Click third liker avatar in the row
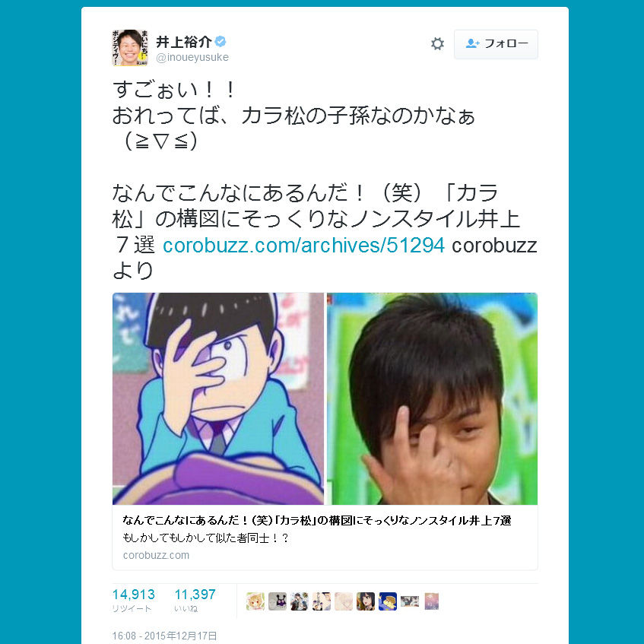 [x=300, y=601]
